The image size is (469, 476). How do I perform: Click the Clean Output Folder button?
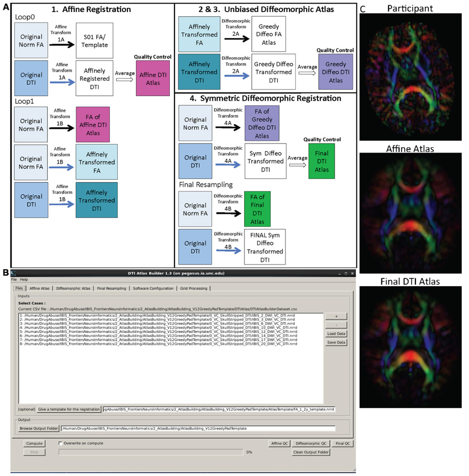[311, 452]
